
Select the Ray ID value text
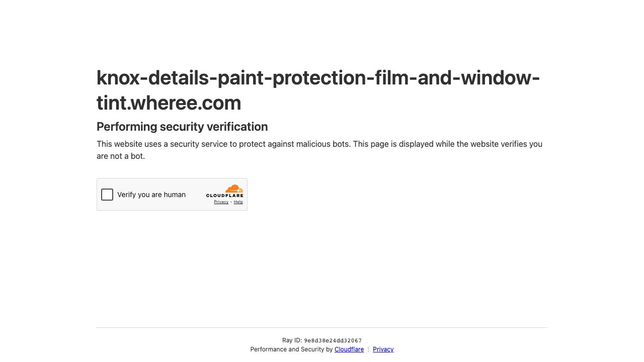(333, 340)
